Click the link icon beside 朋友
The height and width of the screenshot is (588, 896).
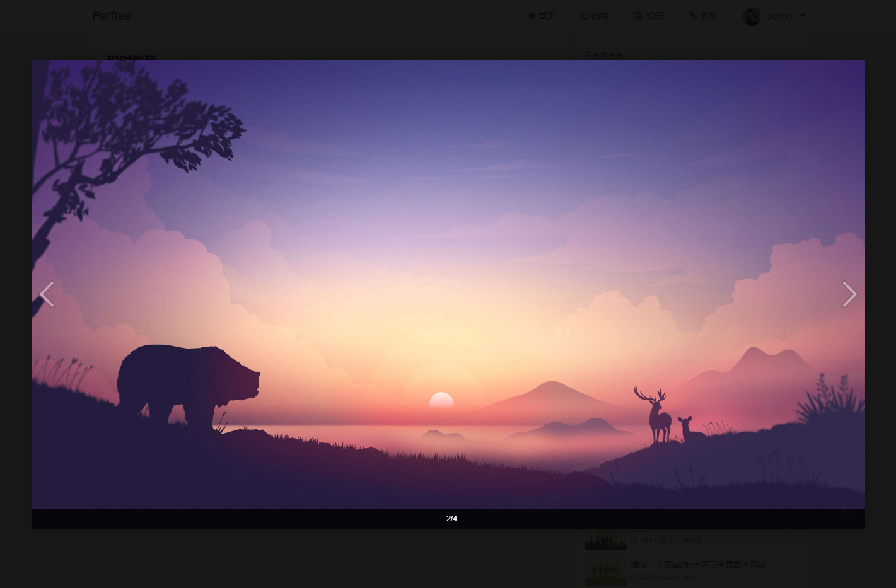click(x=692, y=16)
